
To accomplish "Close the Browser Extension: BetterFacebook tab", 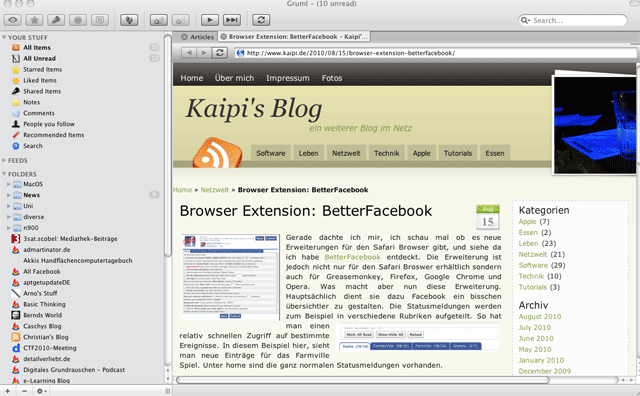I will [x=224, y=37].
